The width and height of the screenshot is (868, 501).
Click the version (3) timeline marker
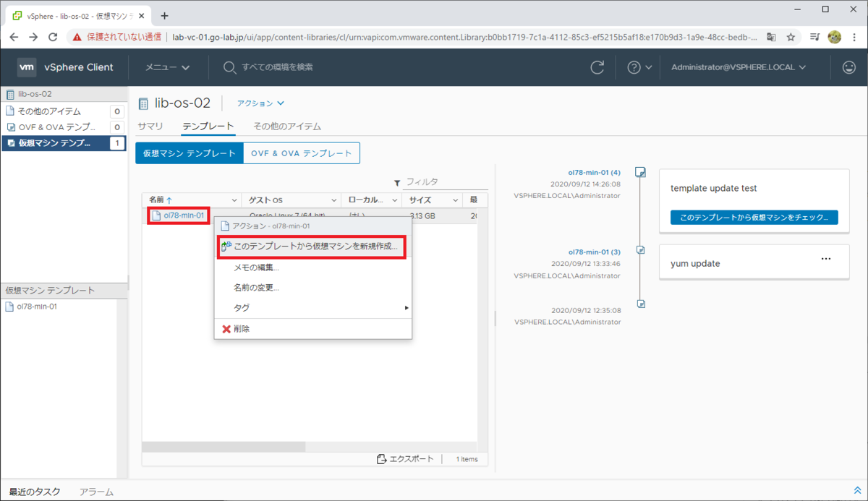(x=640, y=249)
